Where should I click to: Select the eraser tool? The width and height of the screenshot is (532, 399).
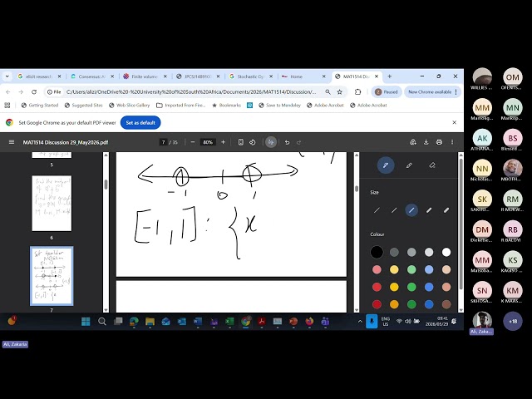click(x=432, y=165)
